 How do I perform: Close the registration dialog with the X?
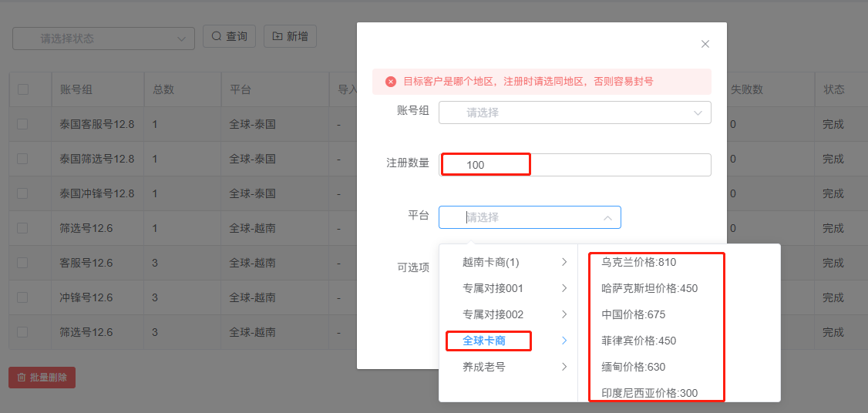click(x=705, y=44)
